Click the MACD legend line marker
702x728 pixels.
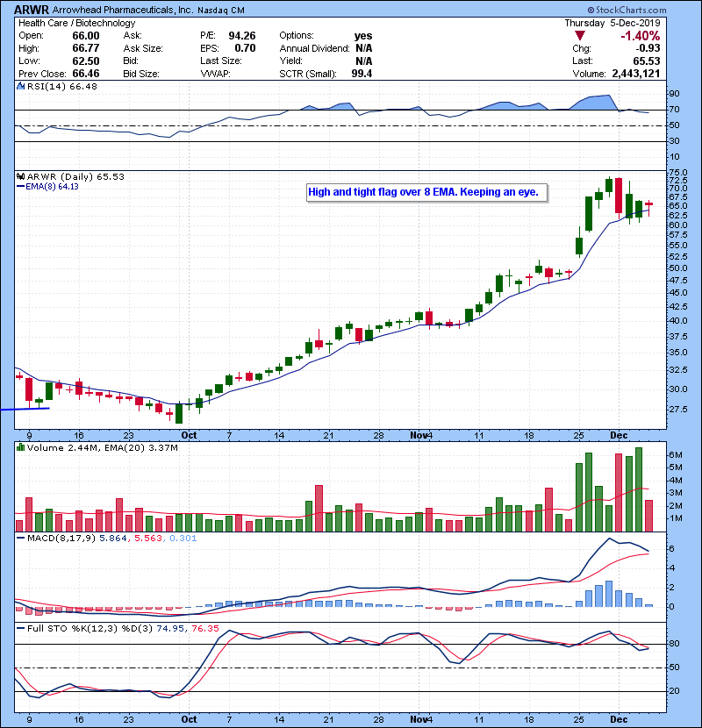(20, 539)
